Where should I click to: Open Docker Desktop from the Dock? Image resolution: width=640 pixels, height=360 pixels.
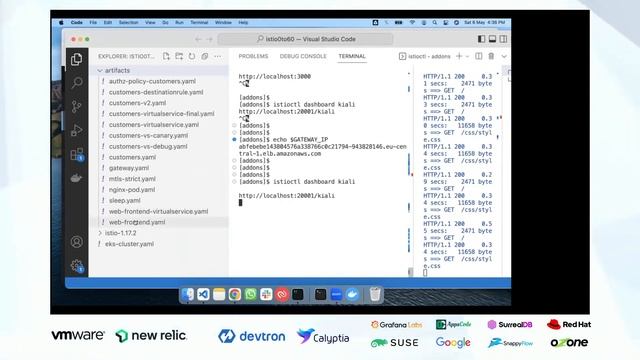pyautogui.click(x=352, y=294)
